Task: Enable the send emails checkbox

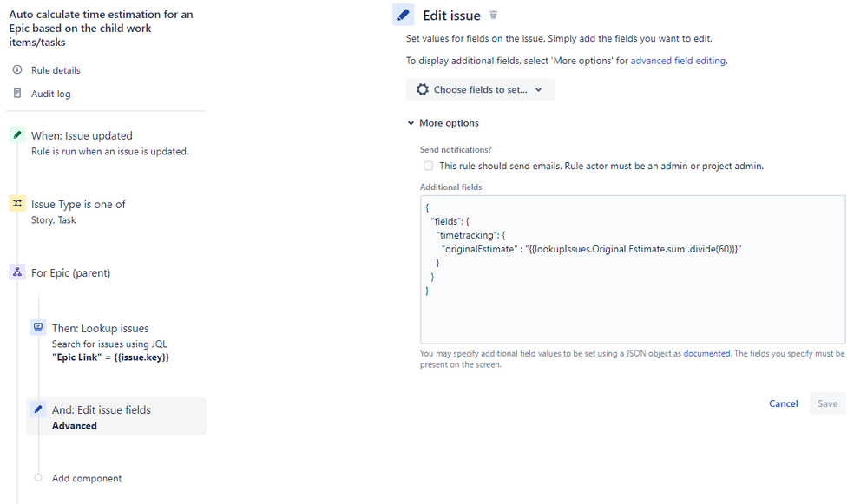Action: click(428, 166)
